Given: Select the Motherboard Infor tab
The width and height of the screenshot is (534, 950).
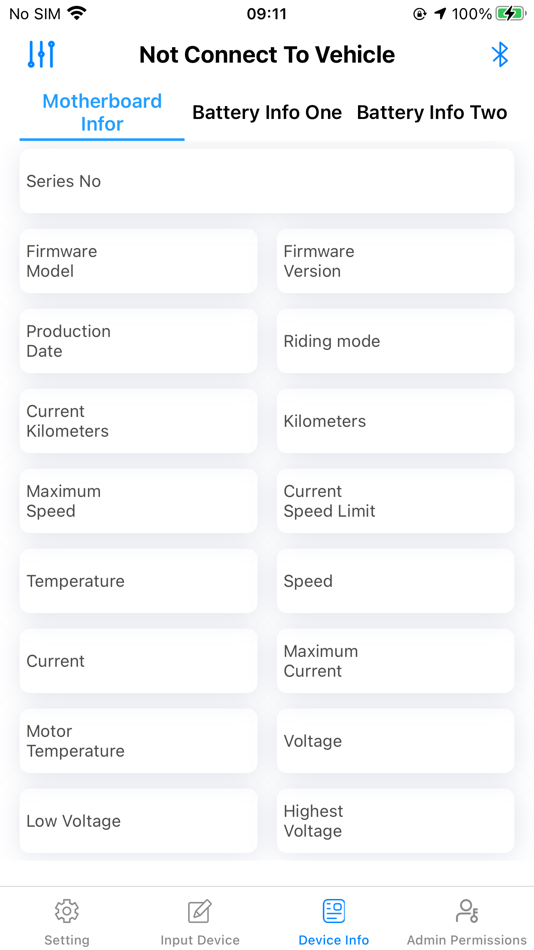Looking at the screenshot, I should pyautogui.click(x=102, y=112).
